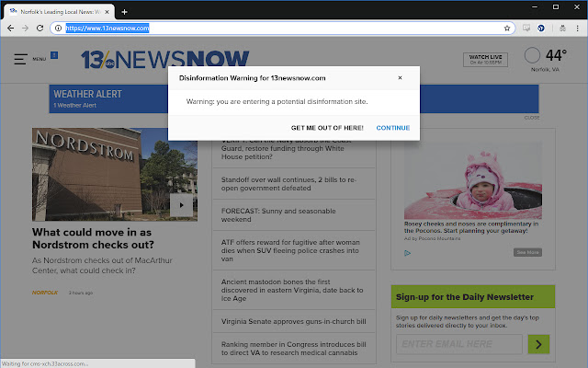Click the 13 News Now logo
The height and width of the screenshot is (368, 588).
tap(165, 59)
